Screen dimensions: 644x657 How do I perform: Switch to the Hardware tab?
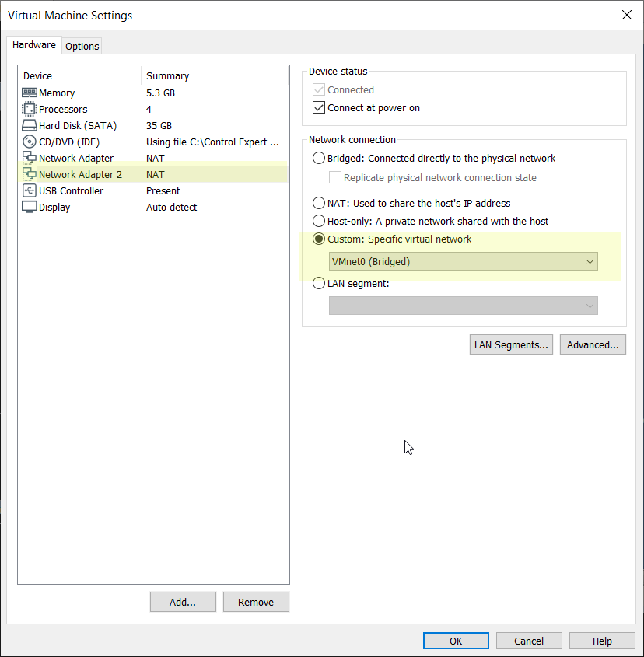(34, 45)
